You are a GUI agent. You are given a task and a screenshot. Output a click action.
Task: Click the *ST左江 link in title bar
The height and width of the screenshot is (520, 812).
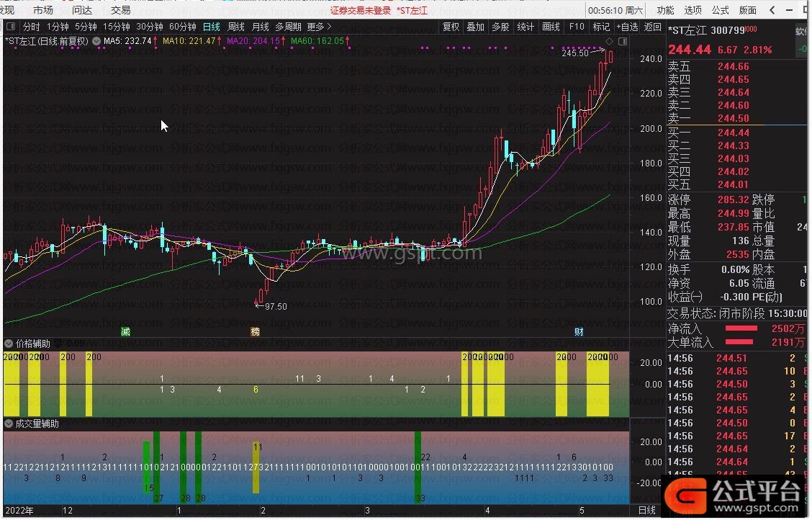click(x=412, y=10)
